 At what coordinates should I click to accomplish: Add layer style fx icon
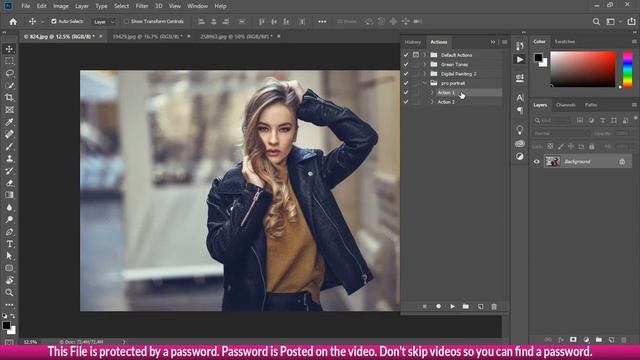(x=561, y=340)
